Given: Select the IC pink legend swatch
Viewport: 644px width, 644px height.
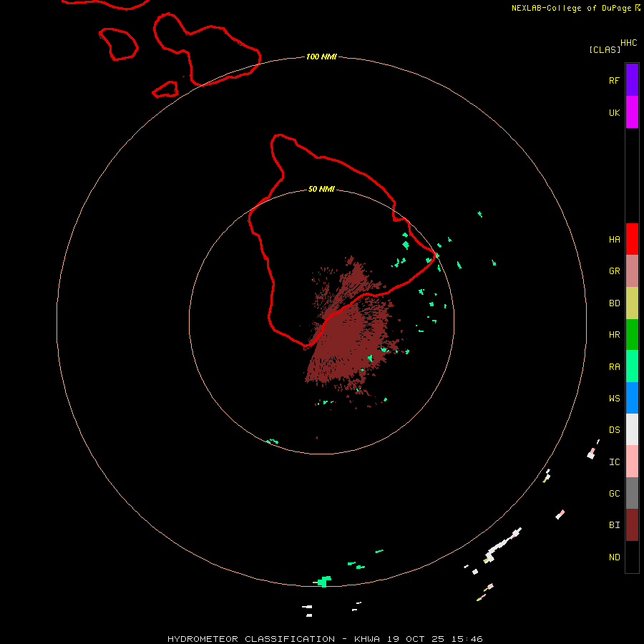Looking at the screenshot, I should (632, 461).
